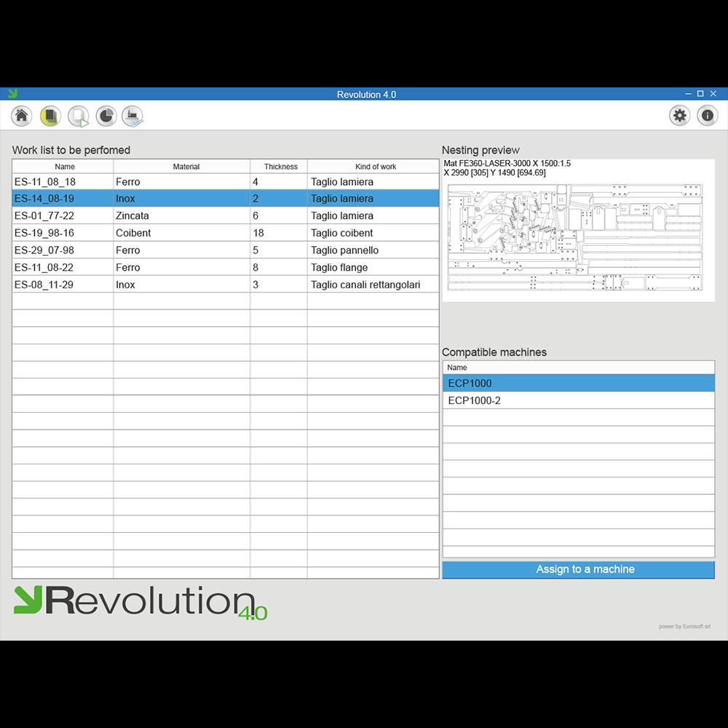Click the machine with checkmark icon
The width and height of the screenshot is (728, 728).
(x=132, y=116)
